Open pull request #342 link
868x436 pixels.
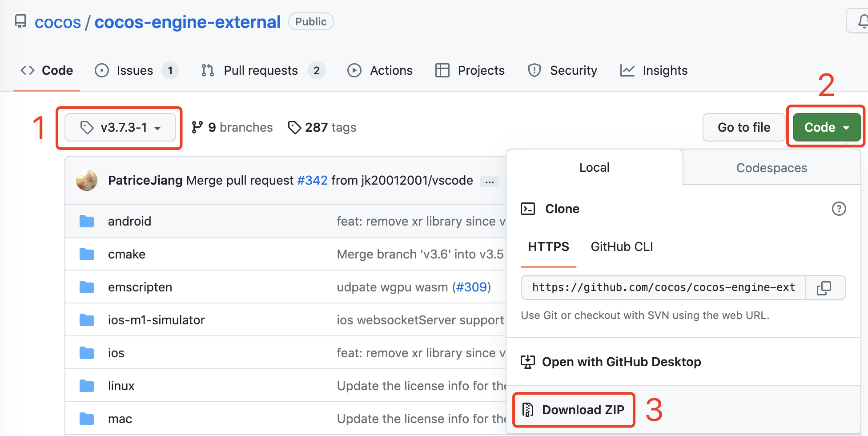tap(312, 180)
